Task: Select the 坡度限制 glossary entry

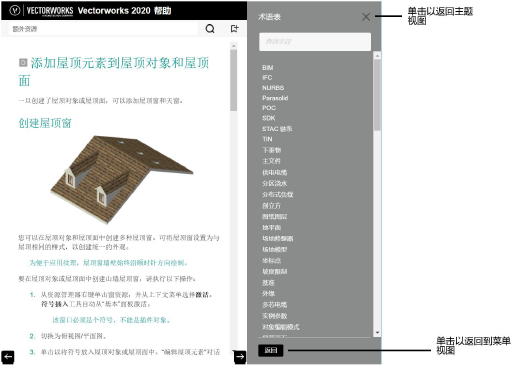Action: point(274,271)
